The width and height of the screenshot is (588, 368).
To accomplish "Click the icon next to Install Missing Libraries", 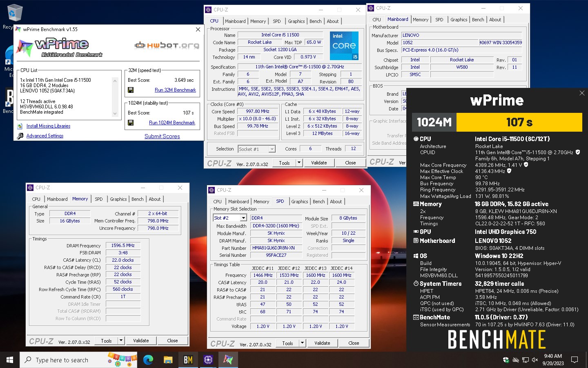I will click(20, 126).
